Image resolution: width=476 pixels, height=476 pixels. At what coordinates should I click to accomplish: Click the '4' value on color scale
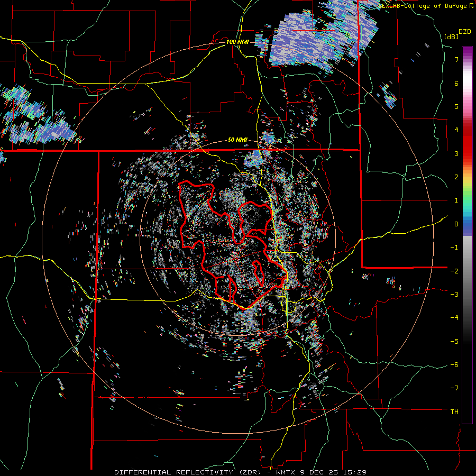tap(456, 130)
